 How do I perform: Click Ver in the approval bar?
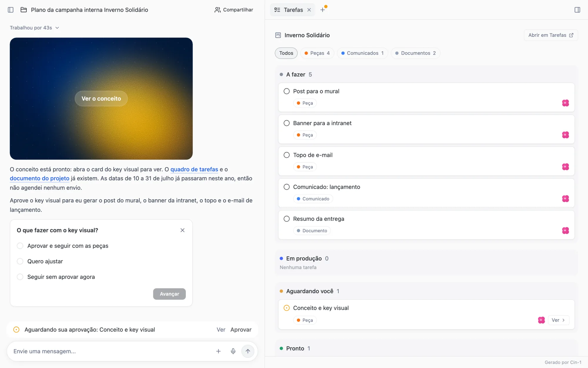pyautogui.click(x=221, y=330)
